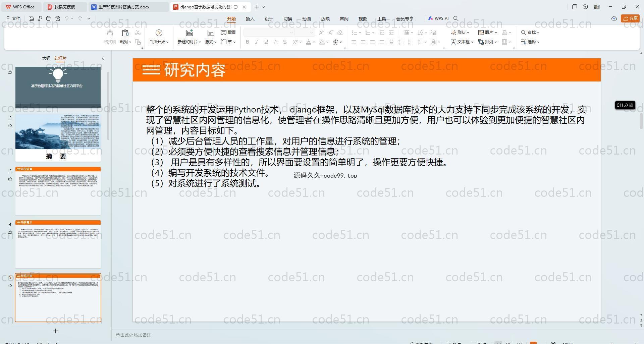Screen dimensions: 644x344
Task: Click the Increase Indent icon
Action: (x=391, y=33)
